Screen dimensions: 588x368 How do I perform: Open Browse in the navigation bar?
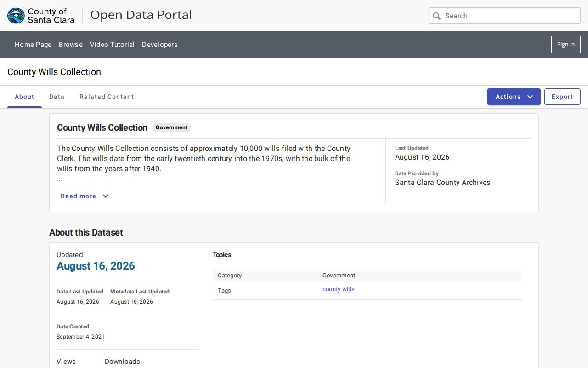(x=71, y=45)
